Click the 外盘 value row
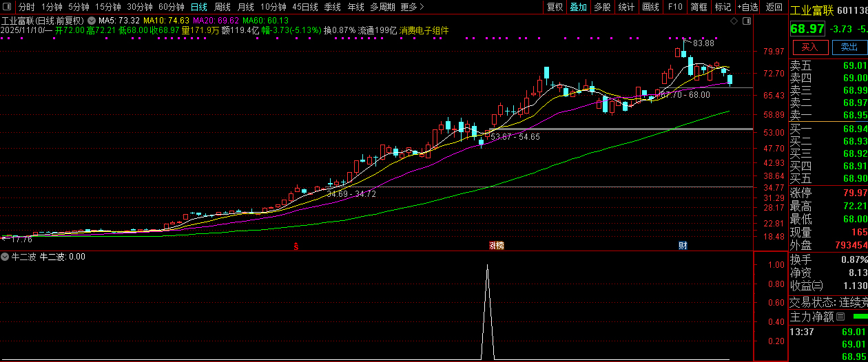Viewport: 868px width, 362px height. (828, 245)
